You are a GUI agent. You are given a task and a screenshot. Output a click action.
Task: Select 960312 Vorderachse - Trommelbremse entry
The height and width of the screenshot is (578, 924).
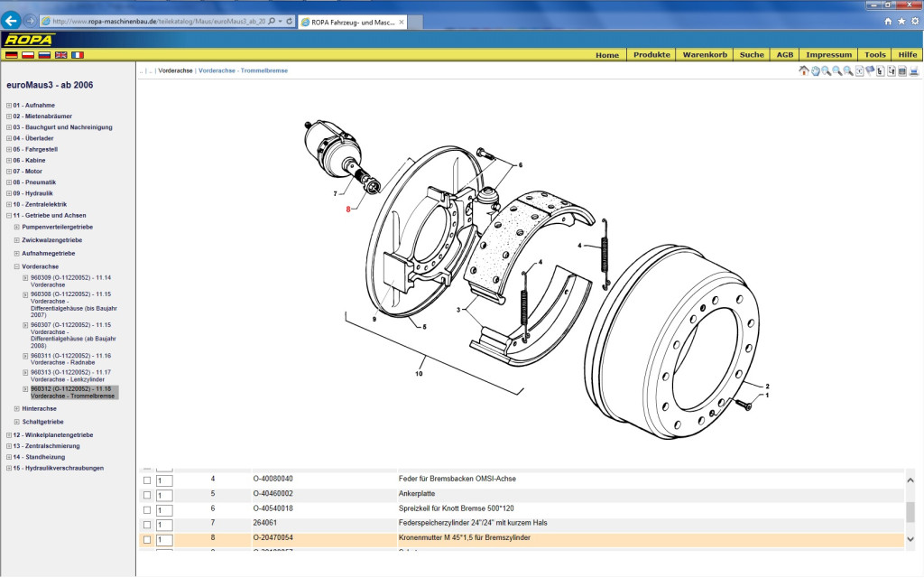pyautogui.click(x=73, y=392)
